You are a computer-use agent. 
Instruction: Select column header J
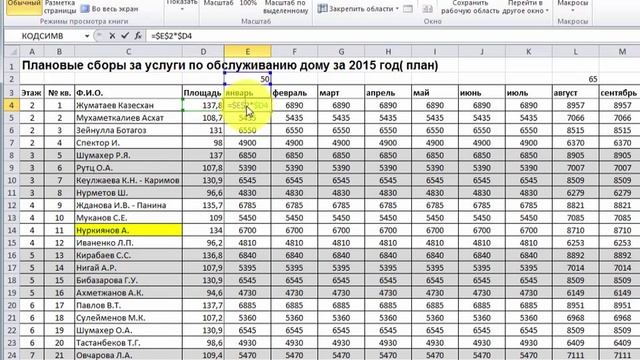pyautogui.click(x=482, y=51)
